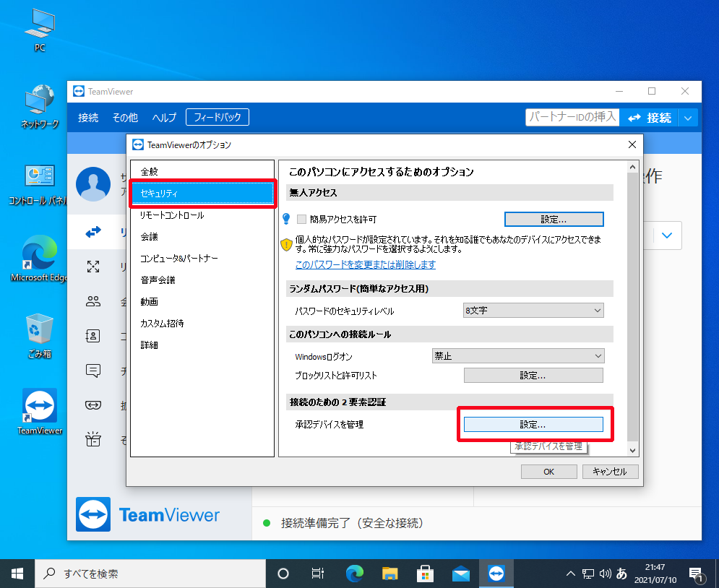The image size is (719, 588).
Task: Open the Mail app from taskbar
Action: [460, 574]
